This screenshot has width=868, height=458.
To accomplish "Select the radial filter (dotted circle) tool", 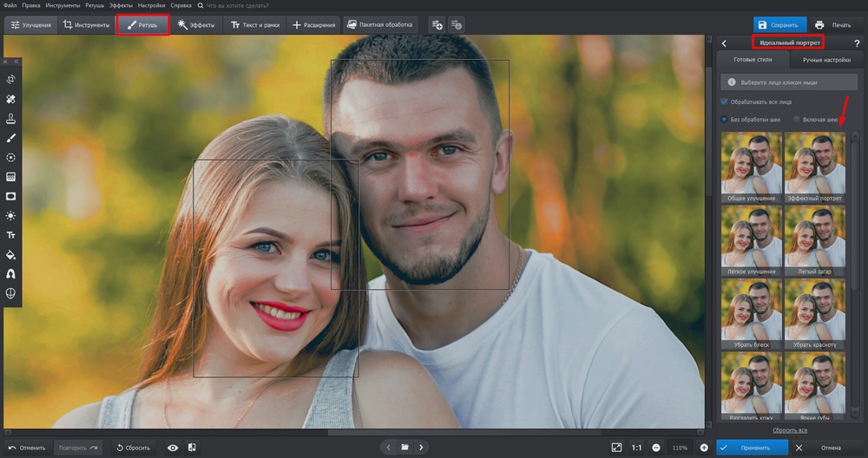I will click(x=10, y=158).
